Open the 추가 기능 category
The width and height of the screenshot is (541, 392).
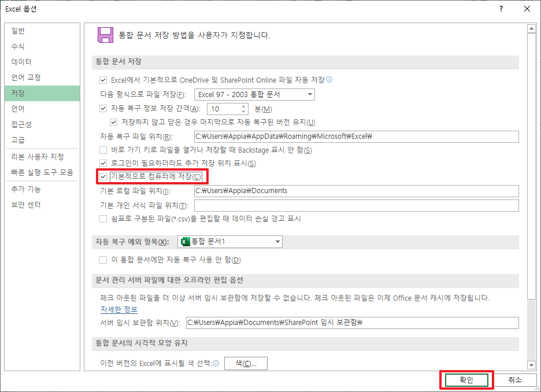tap(42, 189)
